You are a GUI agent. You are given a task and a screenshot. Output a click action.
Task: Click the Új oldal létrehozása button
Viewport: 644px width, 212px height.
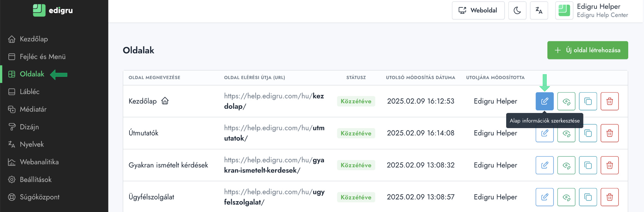pyautogui.click(x=587, y=50)
